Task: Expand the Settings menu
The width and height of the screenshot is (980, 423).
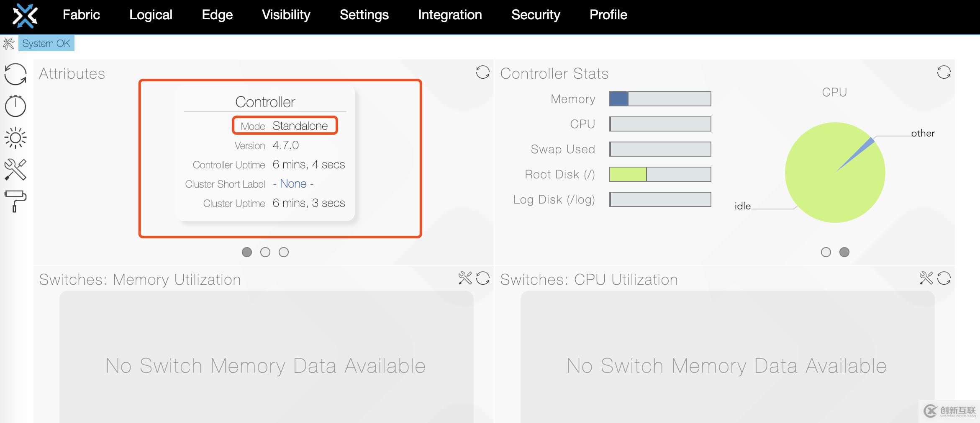Action: (364, 15)
